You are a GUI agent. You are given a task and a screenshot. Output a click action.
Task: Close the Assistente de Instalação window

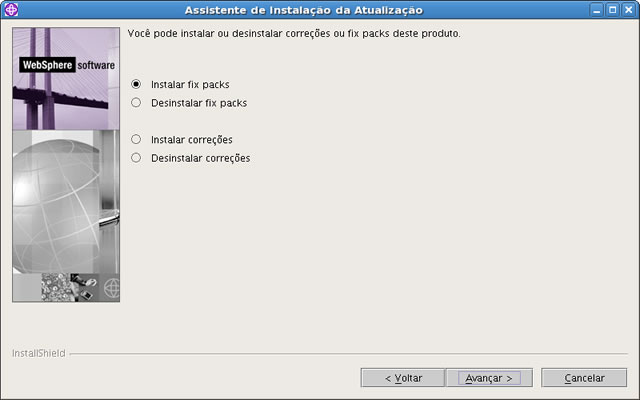pyautogui.click(x=629, y=10)
